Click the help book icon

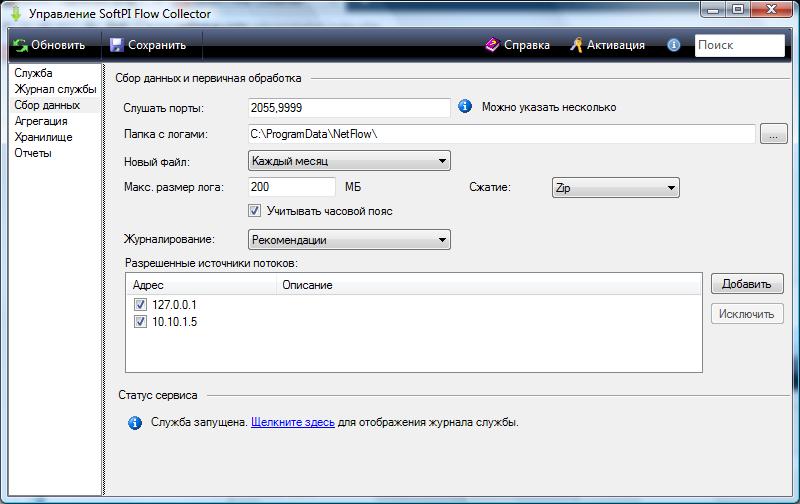[x=492, y=45]
